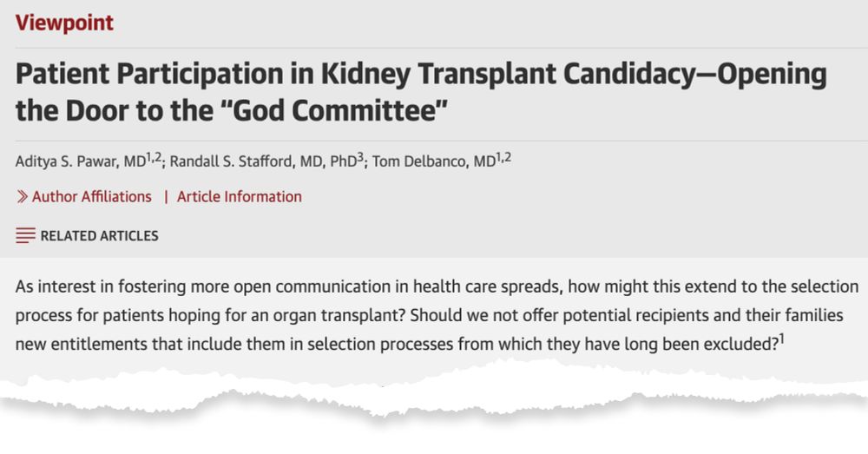Open the Article Information link
The height and width of the screenshot is (454, 868).
[x=240, y=197]
